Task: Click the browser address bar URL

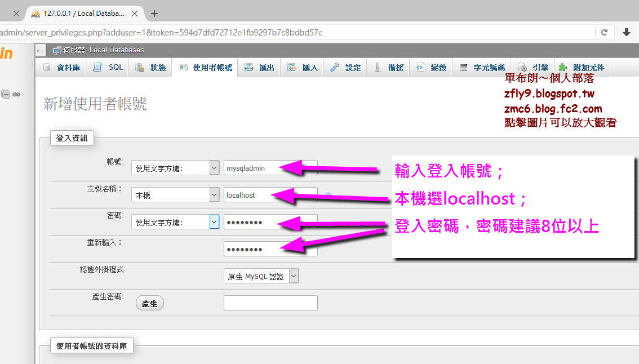Action: (161, 33)
